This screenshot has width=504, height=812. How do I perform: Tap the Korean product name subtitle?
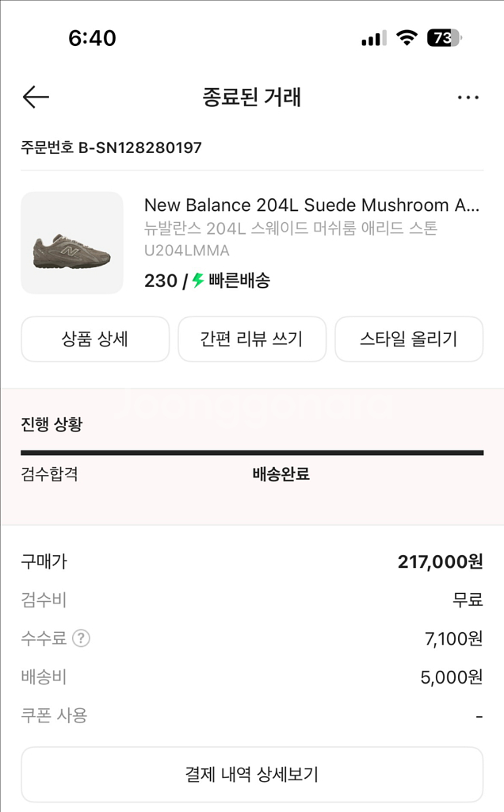tap(290, 228)
